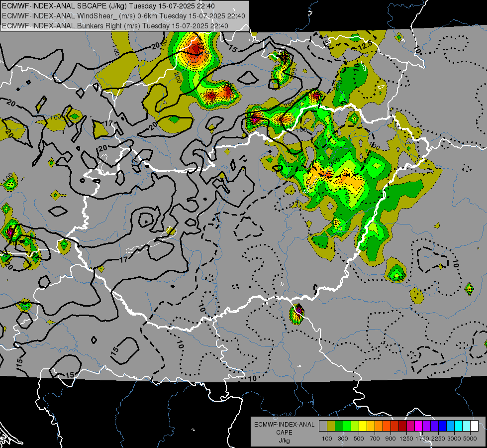Select the 700 tick label in legend

[375, 439]
